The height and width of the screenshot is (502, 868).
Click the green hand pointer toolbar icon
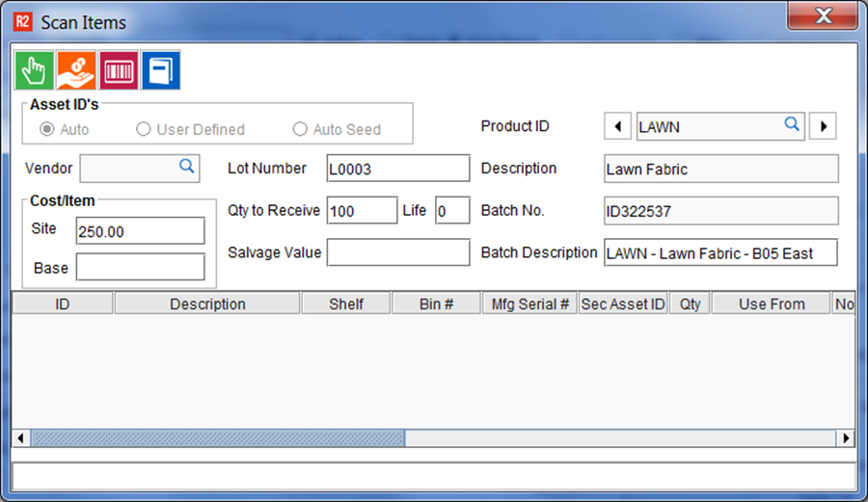[x=34, y=71]
